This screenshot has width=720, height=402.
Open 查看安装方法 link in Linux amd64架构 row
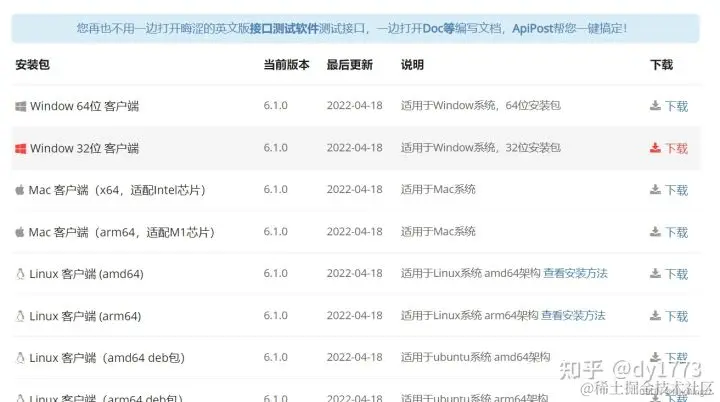click(x=575, y=273)
